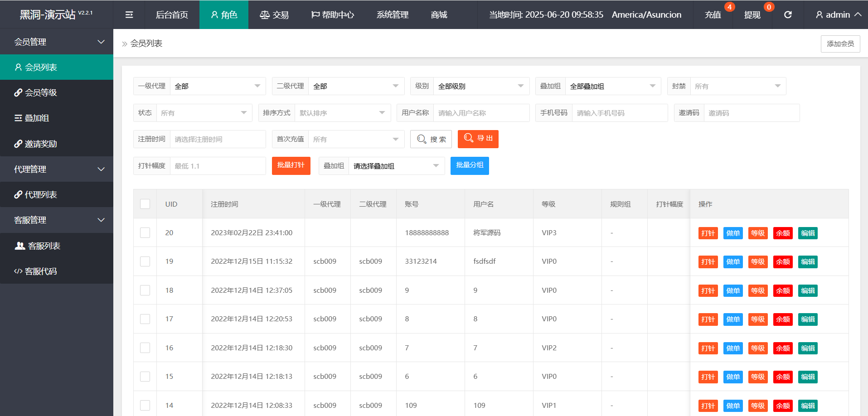
Task: Open the 商城 top menu
Action: pos(439,15)
